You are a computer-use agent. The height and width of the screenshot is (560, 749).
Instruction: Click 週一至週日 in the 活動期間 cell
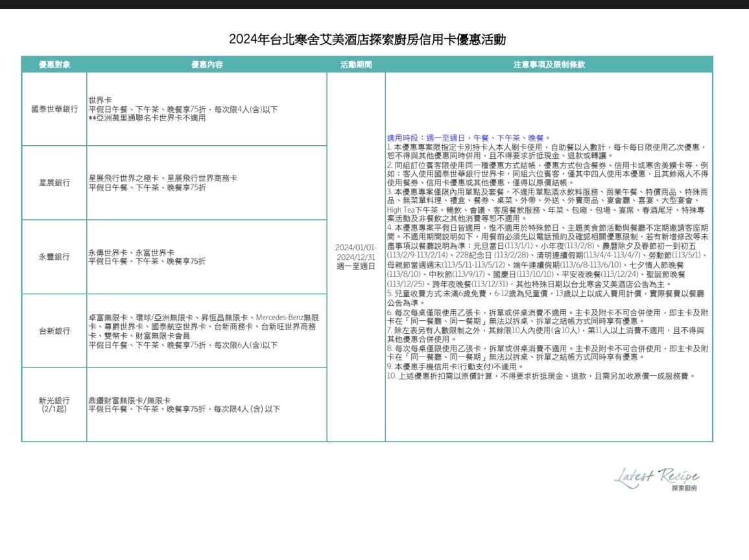(356, 266)
